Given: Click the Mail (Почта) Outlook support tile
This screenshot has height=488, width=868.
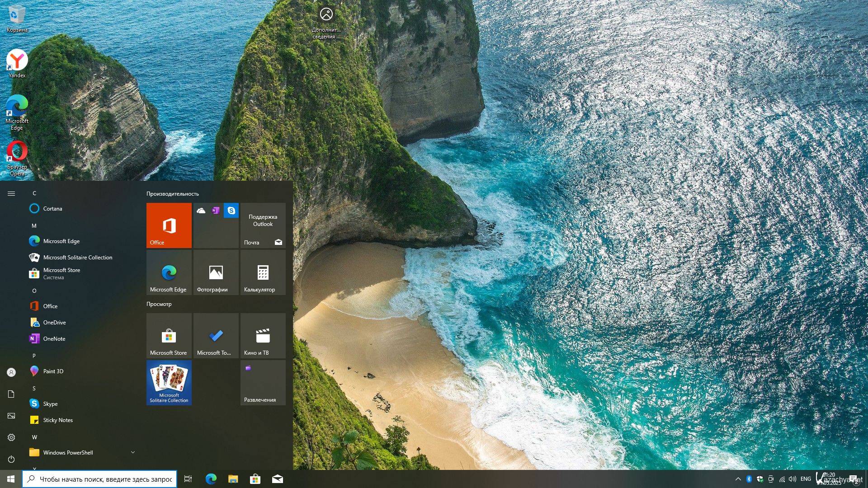Looking at the screenshot, I should (263, 225).
